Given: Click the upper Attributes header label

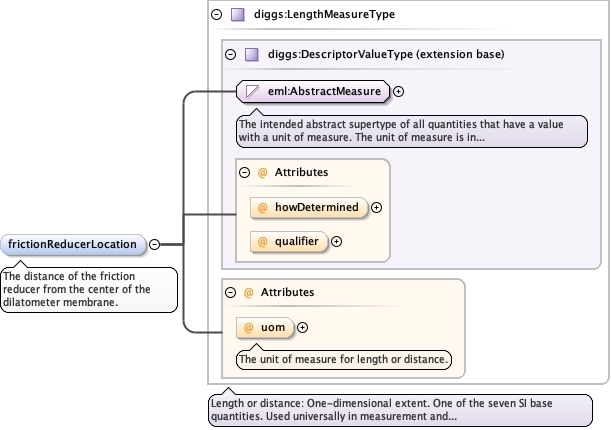Looking at the screenshot, I should [301, 173].
